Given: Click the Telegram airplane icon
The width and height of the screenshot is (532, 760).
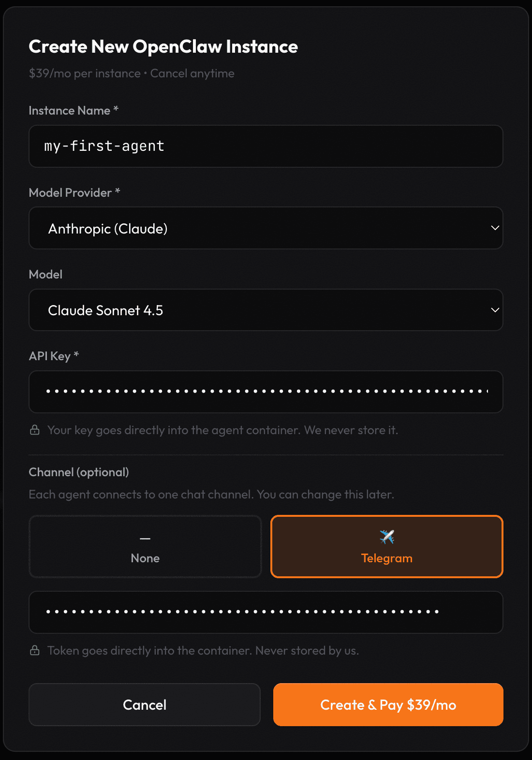Looking at the screenshot, I should [386, 536].
